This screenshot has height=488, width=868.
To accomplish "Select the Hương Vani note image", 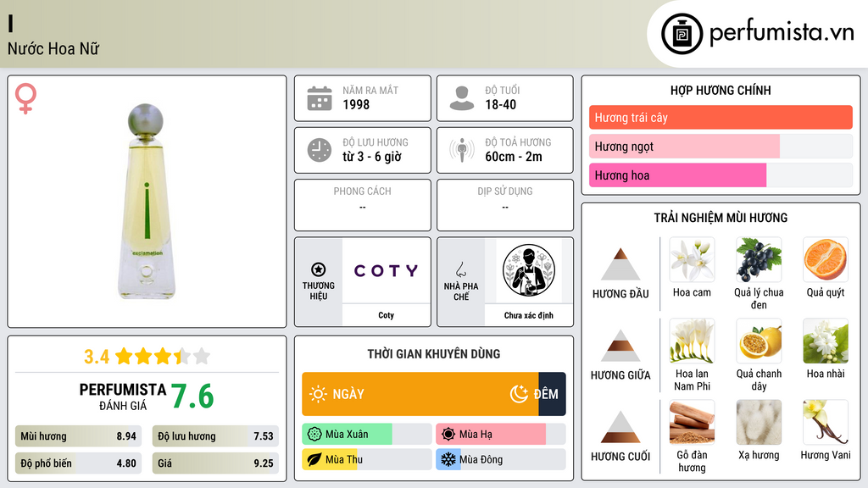I will point(826,423).
